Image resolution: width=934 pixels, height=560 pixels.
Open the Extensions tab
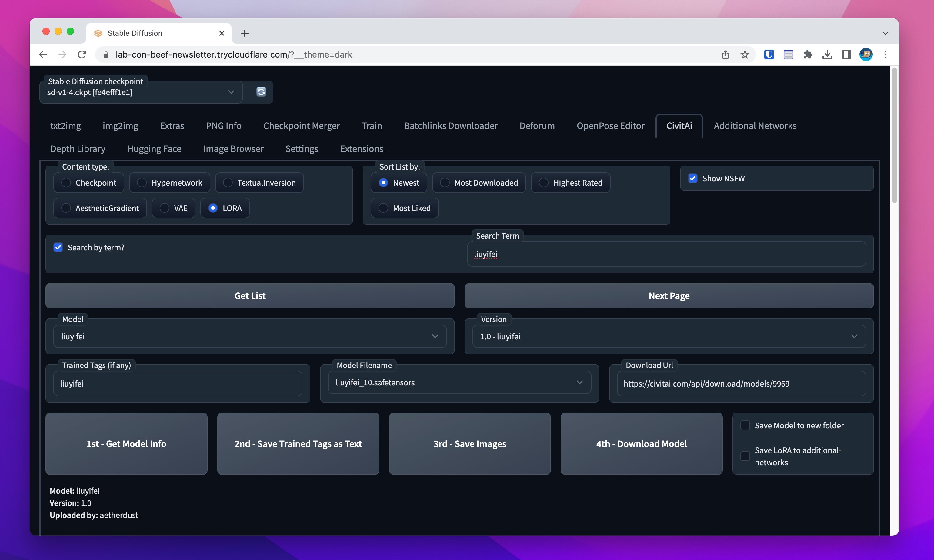click(362, 149)
